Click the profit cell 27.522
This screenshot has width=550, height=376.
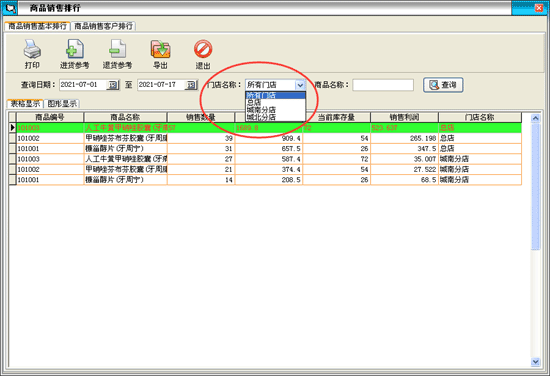(404, 169)
